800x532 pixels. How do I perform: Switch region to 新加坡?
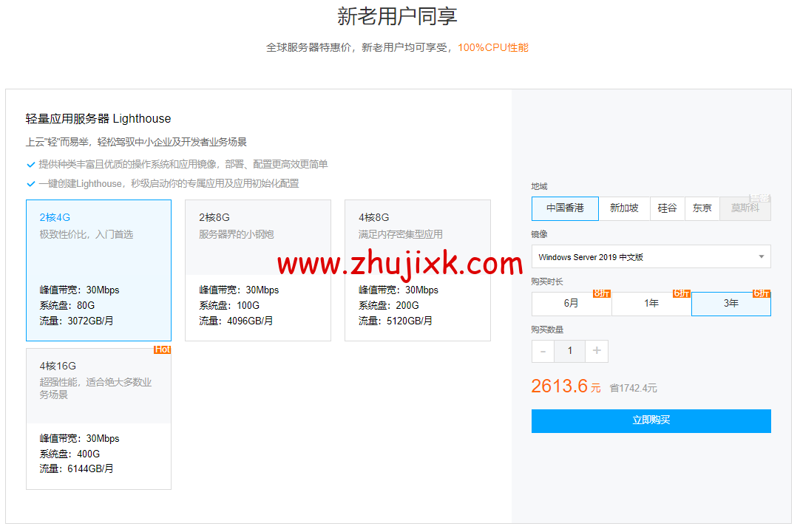[624, 208]
